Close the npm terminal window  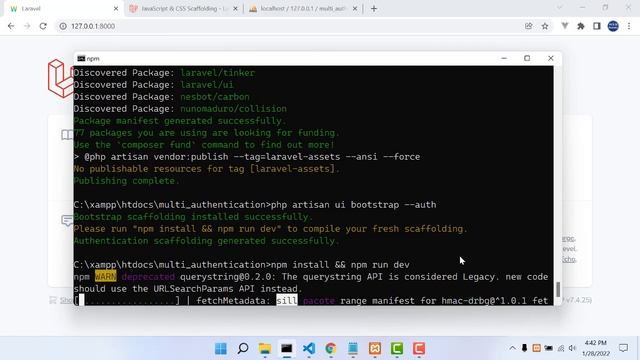[x=551, y=58]
